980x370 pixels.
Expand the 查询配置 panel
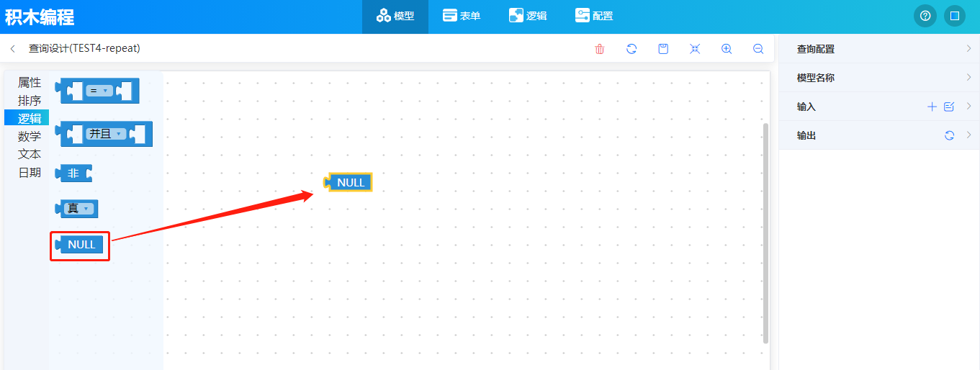[968, 49]
